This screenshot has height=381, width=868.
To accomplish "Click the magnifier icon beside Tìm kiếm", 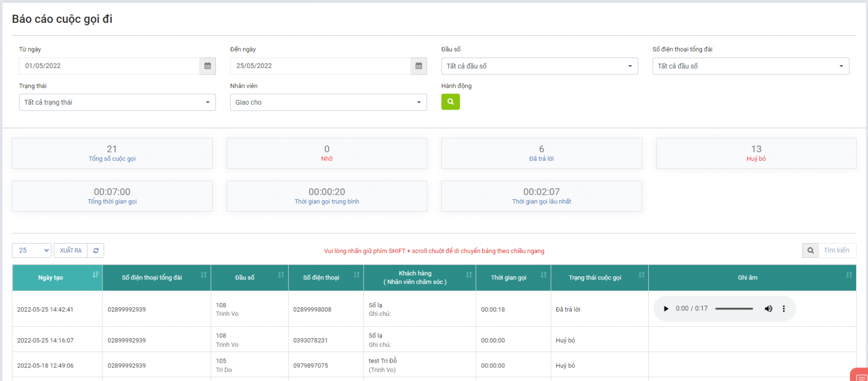I will [810, 251].
